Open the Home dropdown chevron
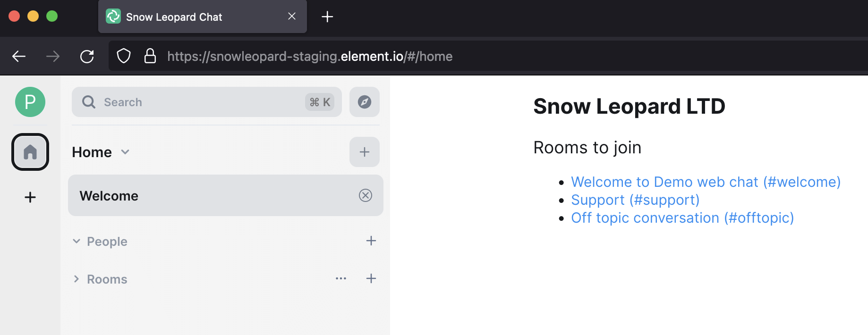The width and height of the screenshot is (868, 335). (x=125, y=152)
